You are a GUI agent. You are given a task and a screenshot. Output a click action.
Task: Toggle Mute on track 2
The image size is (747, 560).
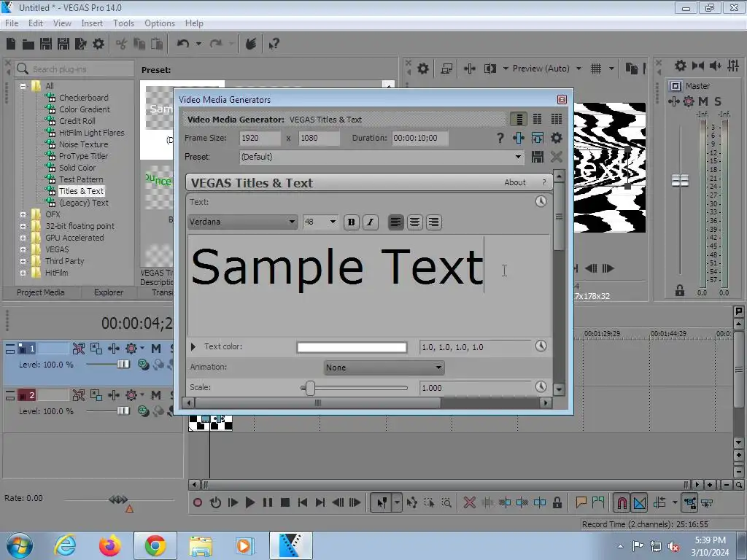(156, 395)
